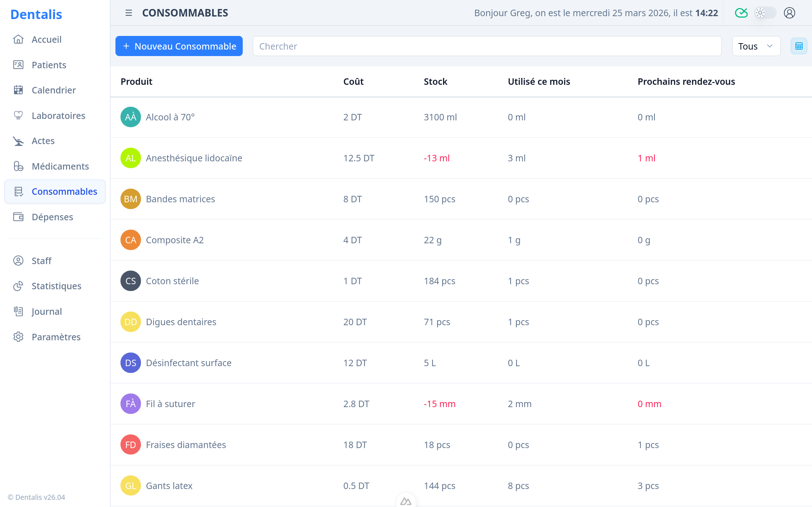Focus the Chercher search field

click(x=487, y=46)
